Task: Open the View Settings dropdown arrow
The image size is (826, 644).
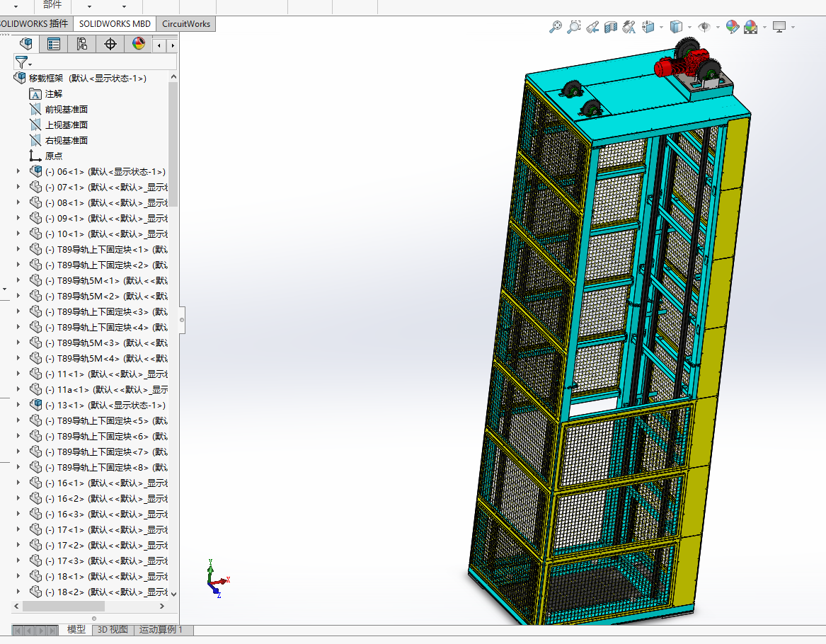Action: [x=793, y=28]
